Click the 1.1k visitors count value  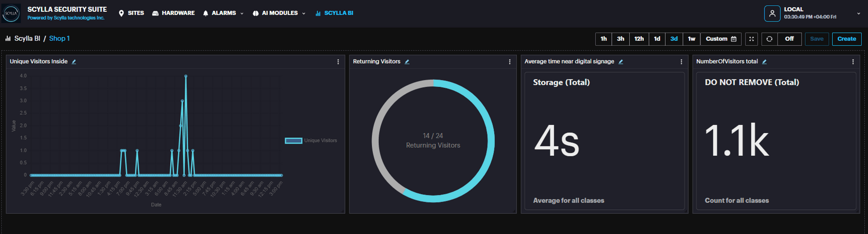(736, 141)
